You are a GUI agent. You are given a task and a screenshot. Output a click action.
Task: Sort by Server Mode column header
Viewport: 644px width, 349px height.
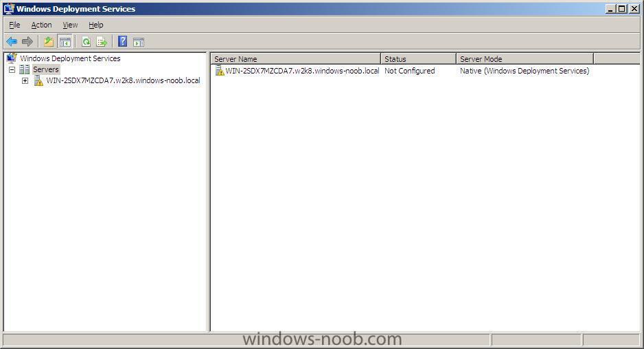pos(525,59)
